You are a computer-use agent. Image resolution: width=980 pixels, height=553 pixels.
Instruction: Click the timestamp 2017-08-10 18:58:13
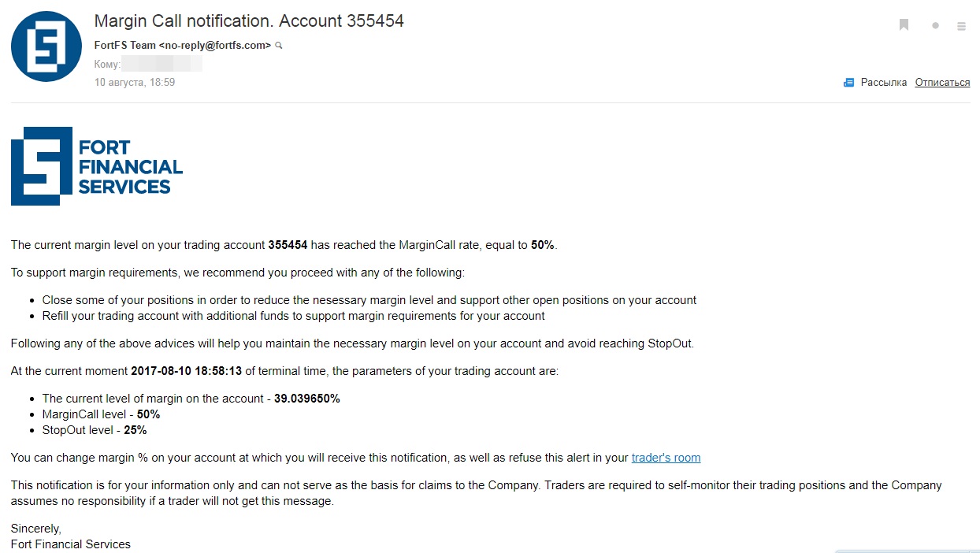[x=186, y=371]
